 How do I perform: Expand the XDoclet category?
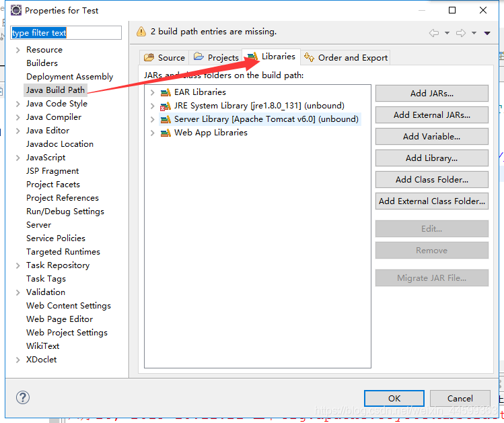[18, 360]
